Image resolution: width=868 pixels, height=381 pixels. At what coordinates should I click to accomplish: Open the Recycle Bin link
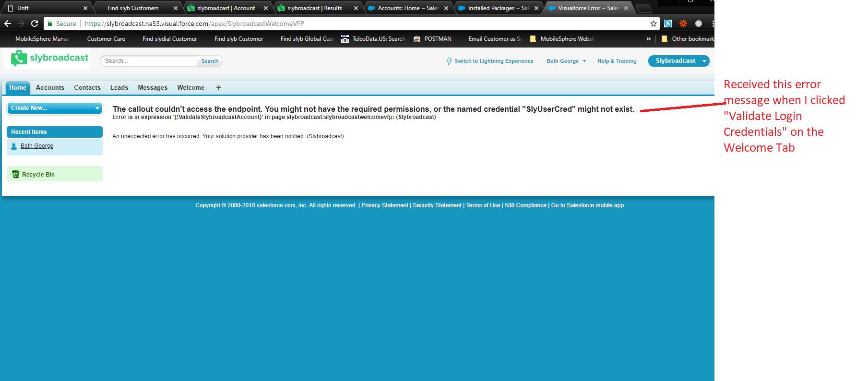pos(38,175)
